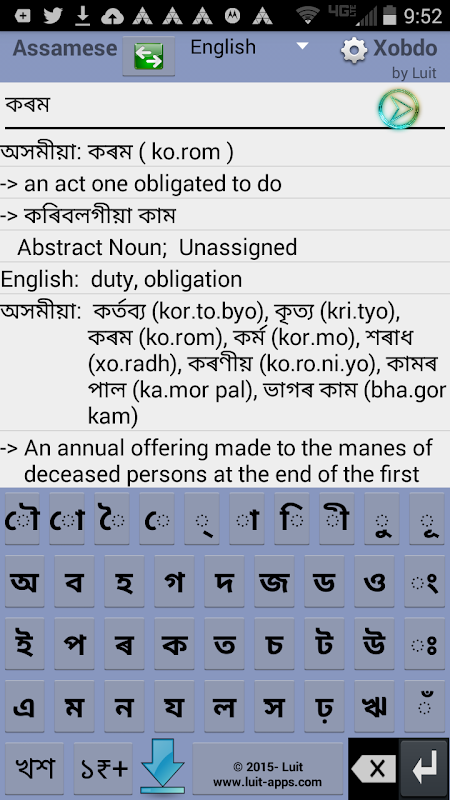Screen dimensions: 450x800
Task: Switch to ১₹+ numbers and symbols
Action: point(103,767)
